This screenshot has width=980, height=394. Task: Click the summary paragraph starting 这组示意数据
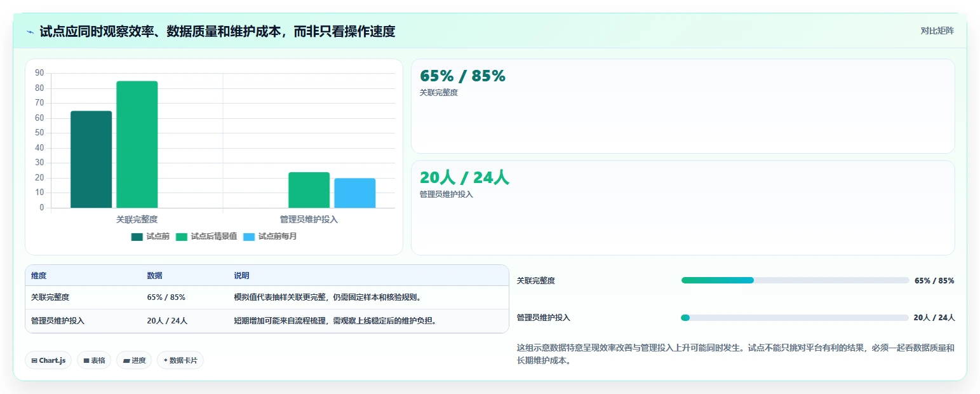pos(735,355)
